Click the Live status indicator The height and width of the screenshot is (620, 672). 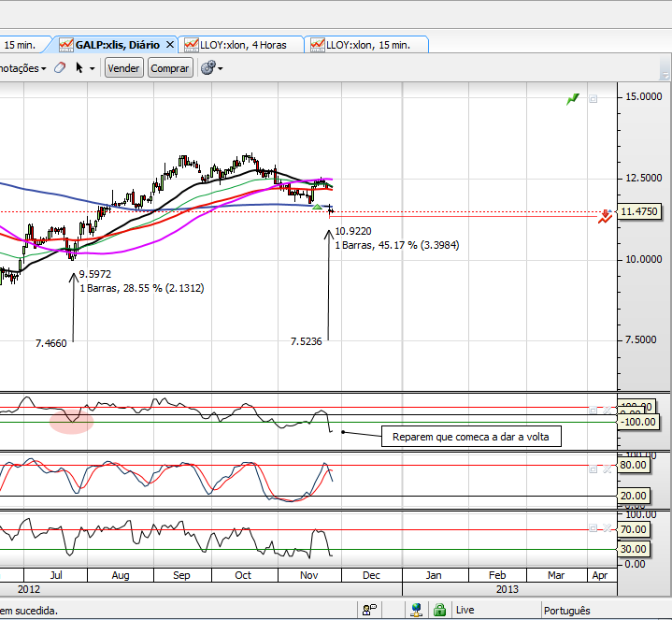tap(465, 610)
